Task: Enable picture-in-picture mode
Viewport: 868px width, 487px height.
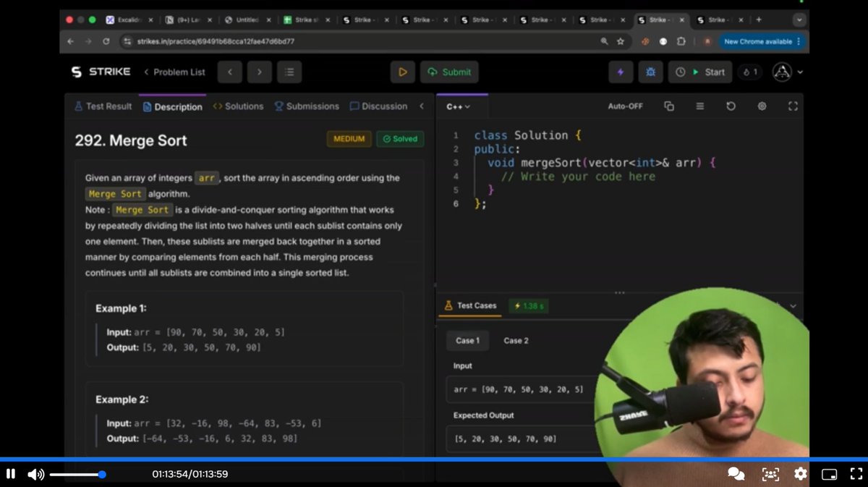Action: pyautogui.click(x=830, y=475)
